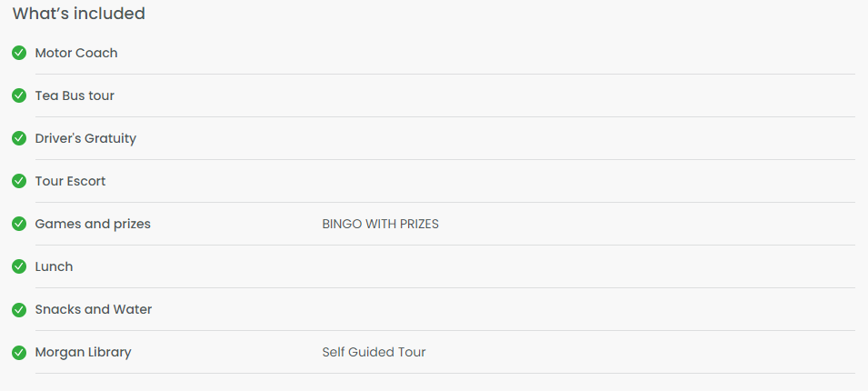Screen dimensions: 868x391
Task: Select the Tea Bus tour label
Action: click(x=75, y=95)
